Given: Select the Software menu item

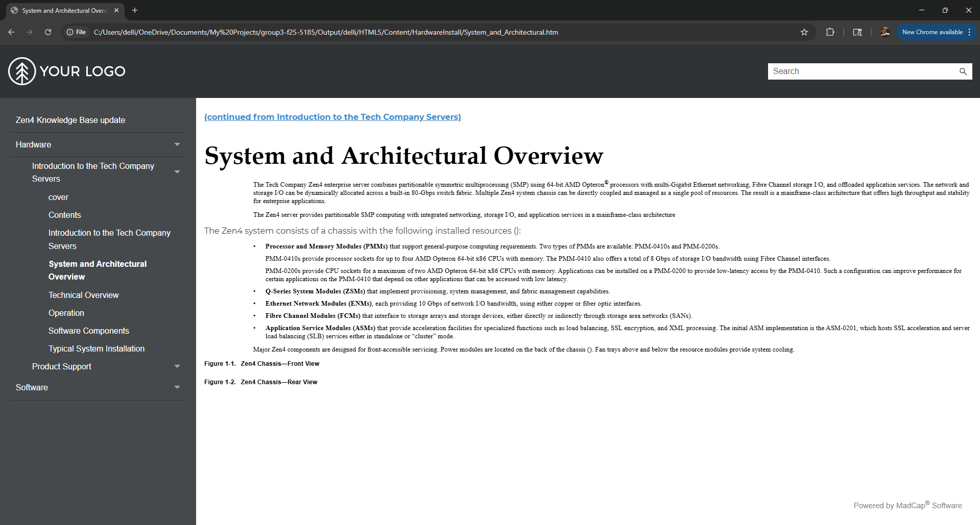Looking at the screenshot, I should tap(32, 387).
